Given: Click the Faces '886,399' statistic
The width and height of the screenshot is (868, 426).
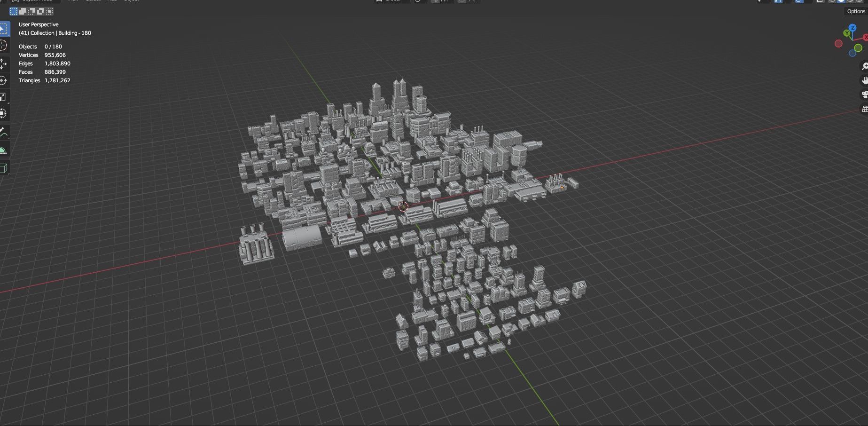Looking at the screenshot, I should click(55, 72).
